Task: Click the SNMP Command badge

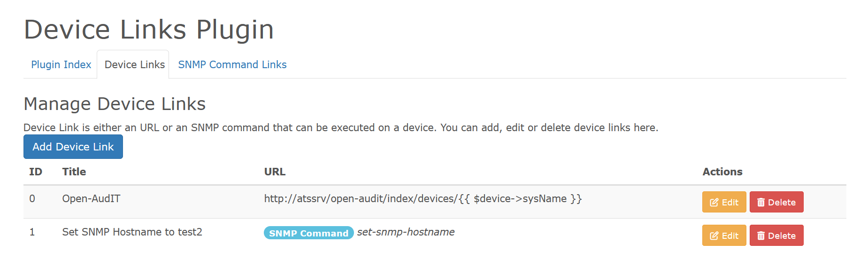Action: [308, 233]
